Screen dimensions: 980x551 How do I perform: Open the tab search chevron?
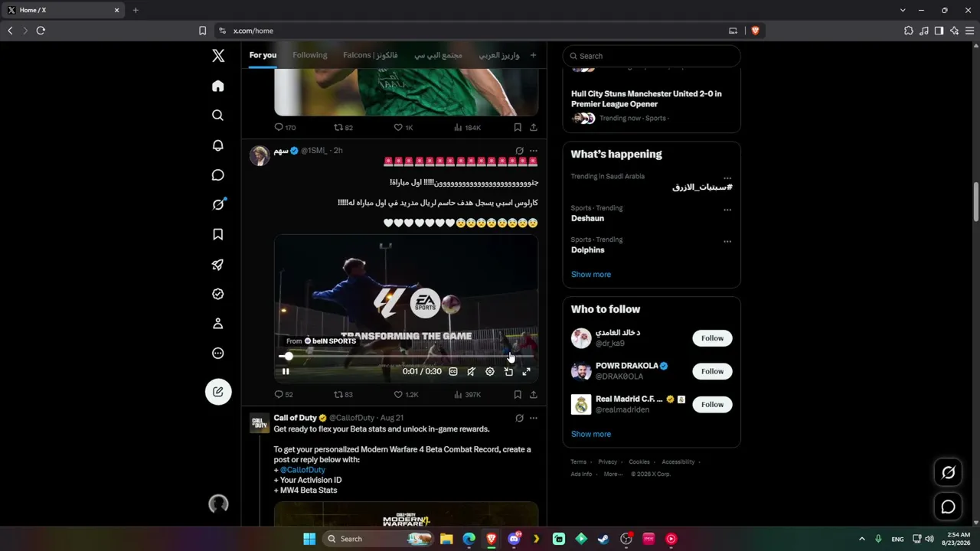coord(903,10)
